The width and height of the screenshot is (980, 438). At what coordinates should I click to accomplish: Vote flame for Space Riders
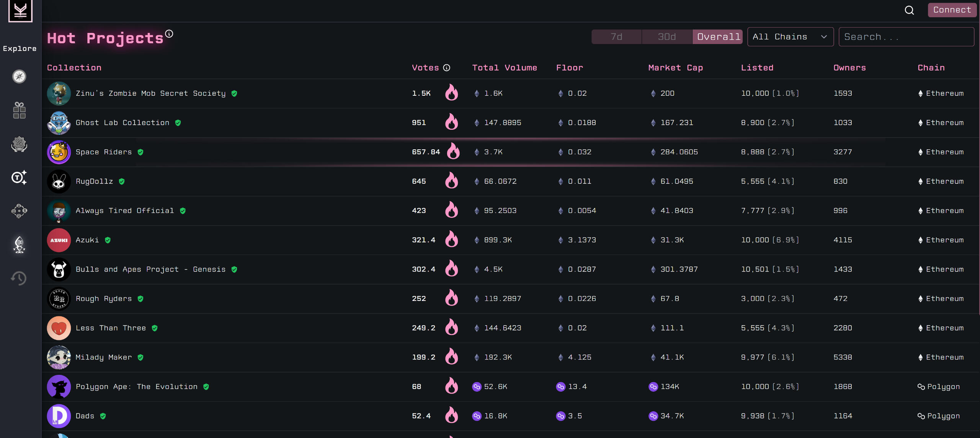(x=453, y=151)
